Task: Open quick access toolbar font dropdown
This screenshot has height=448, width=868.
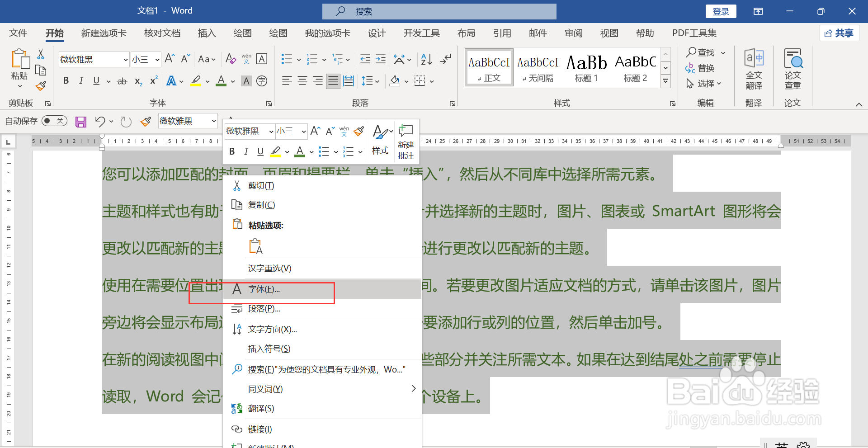Action: (x=213, y=121)
